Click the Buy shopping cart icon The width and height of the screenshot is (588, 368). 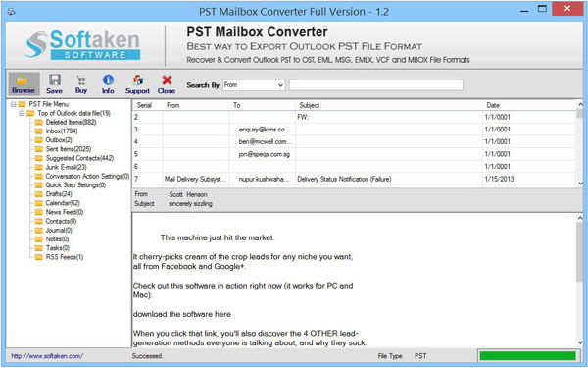pos(81,80)
